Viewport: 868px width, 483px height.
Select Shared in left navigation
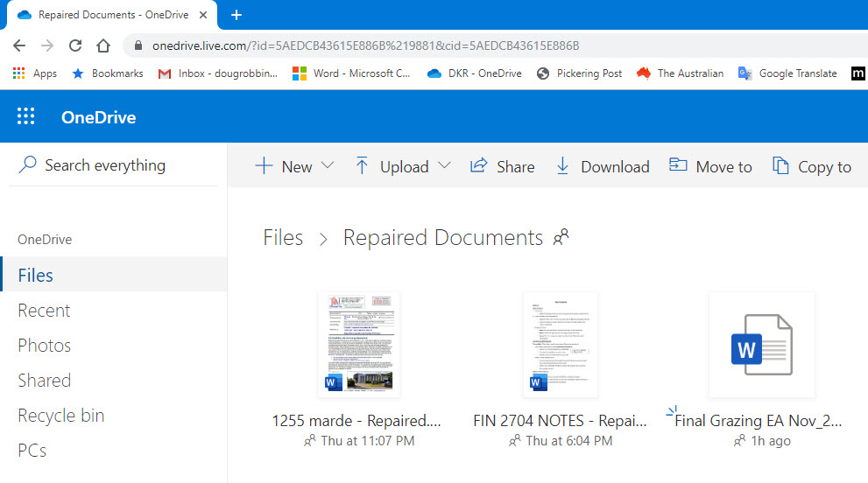pos(45,381)
